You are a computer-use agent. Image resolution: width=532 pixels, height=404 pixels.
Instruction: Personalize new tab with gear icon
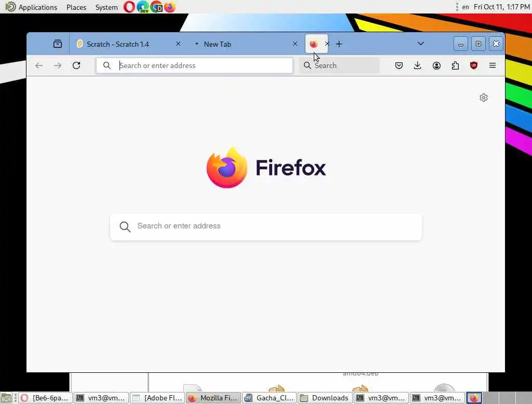[484, 98]
